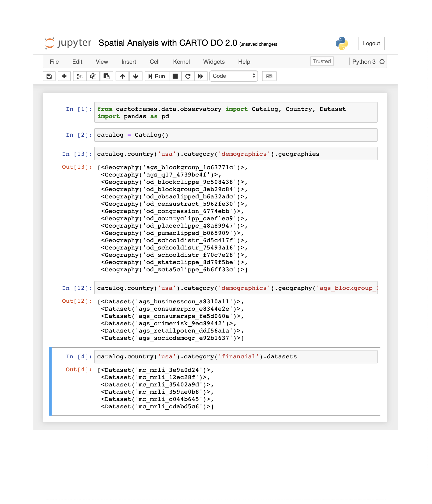Click the Trusted notebook indicator
The image size is (432, 504).
click(322, 61)
